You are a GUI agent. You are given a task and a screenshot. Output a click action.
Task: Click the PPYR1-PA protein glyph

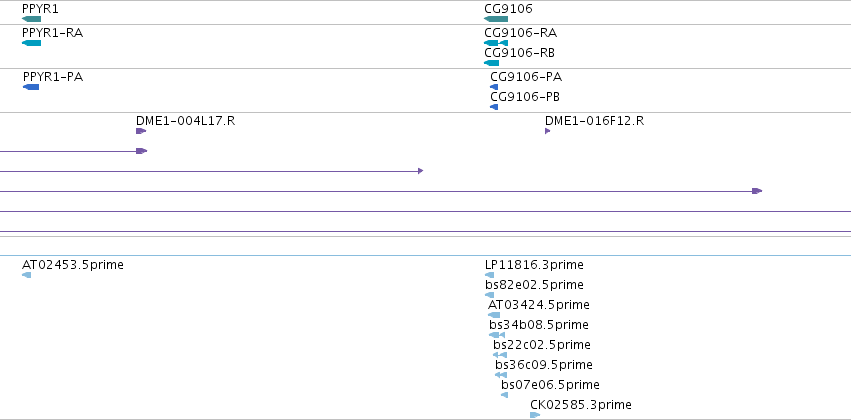point(31,87)
